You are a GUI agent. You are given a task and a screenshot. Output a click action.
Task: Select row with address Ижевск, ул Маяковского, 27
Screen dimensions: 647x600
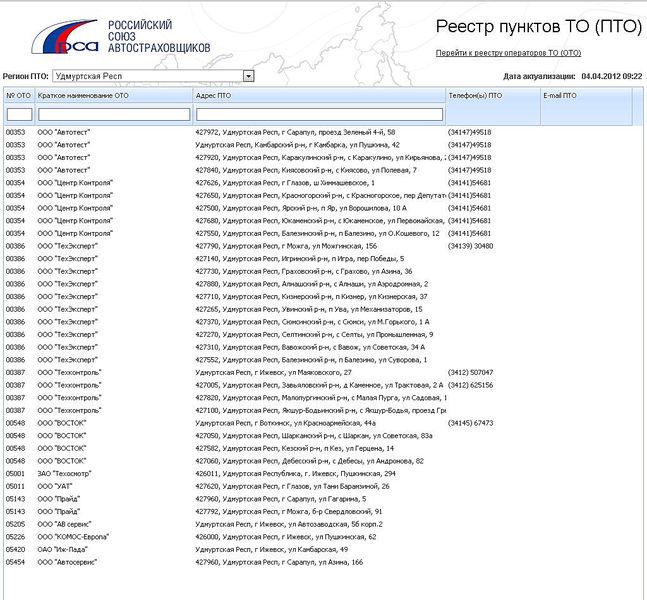click(323, 373)
